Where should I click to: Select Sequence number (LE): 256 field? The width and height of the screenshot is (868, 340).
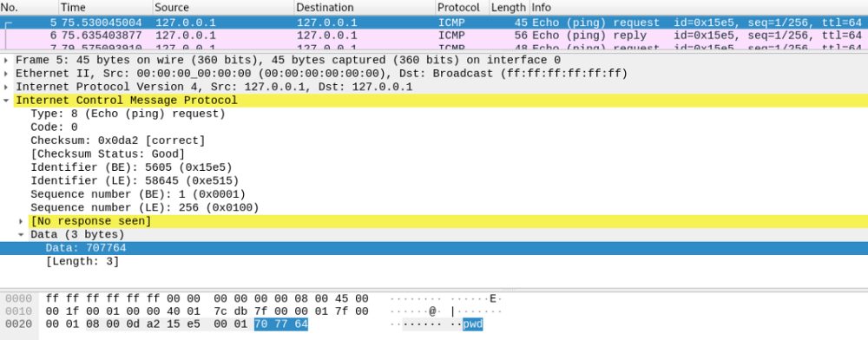click(144, 208)
